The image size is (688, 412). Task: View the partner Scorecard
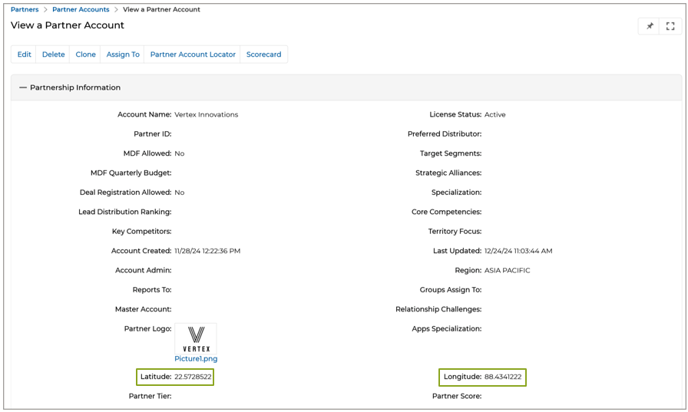coord(264,54)
